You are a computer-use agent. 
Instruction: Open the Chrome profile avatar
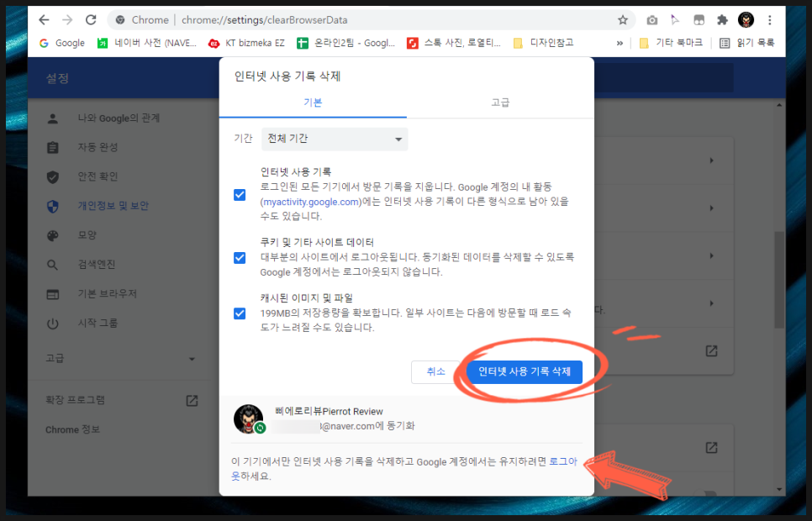pyautogui.click(x=746, y=20)
